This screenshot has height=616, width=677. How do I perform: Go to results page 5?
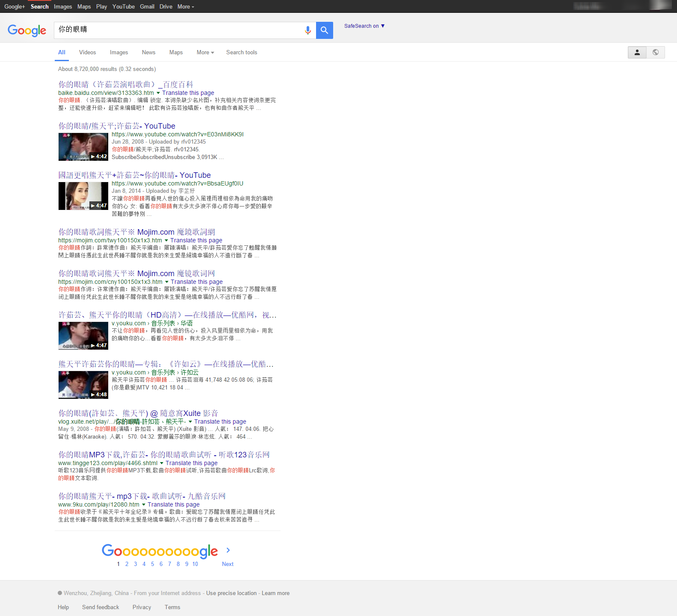click(x=152, y=564)
